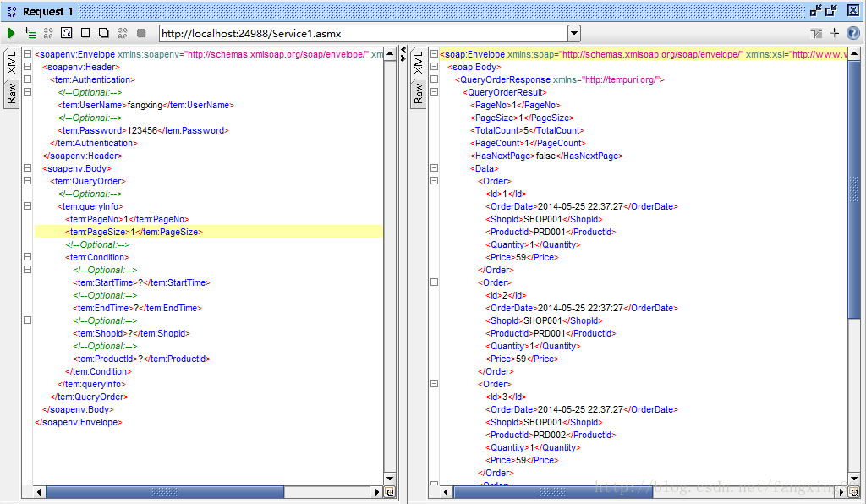Image resolution: width=866 pixels, height=504 pixels.
Task: Click the grey stop request button
Action: tap(141, 33)
